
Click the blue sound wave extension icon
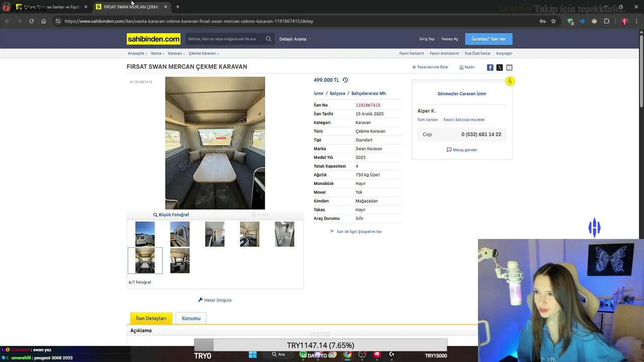click(582, 21)
